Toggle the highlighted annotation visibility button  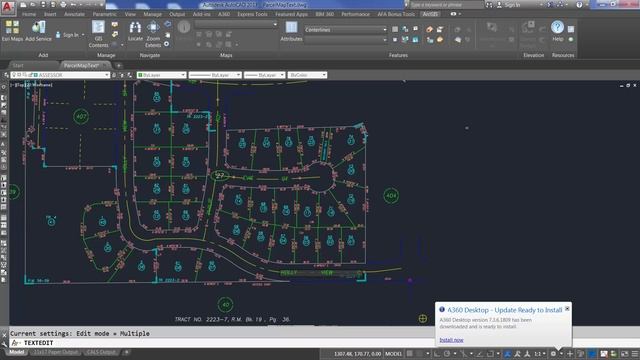tap(507, 354)
